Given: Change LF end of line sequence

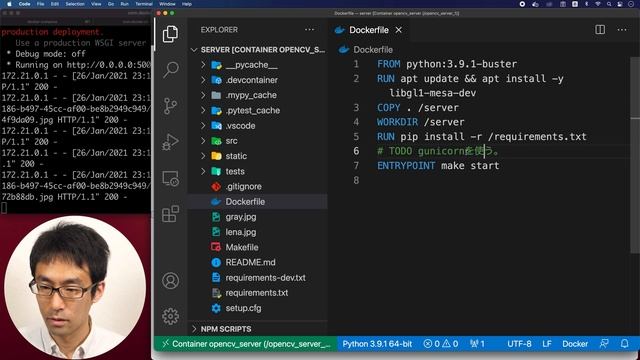Looking at the screenshot, I should pos(547,344).
